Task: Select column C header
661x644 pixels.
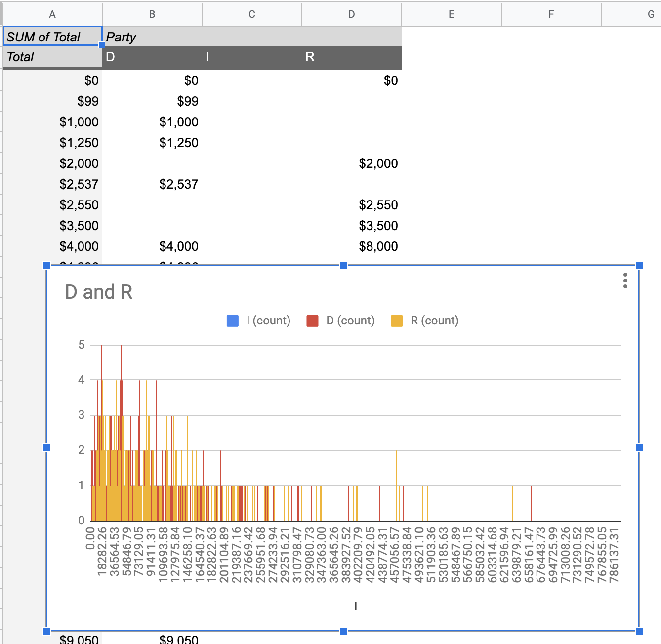Action: 252,14
